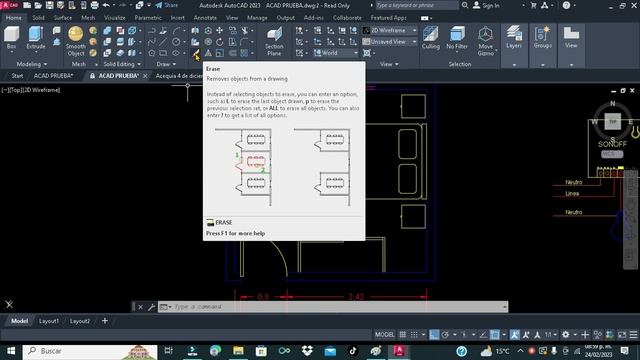640x360 pixels.
Task: Click the No Filter selection icon
Action: click(x=457, y=38)
